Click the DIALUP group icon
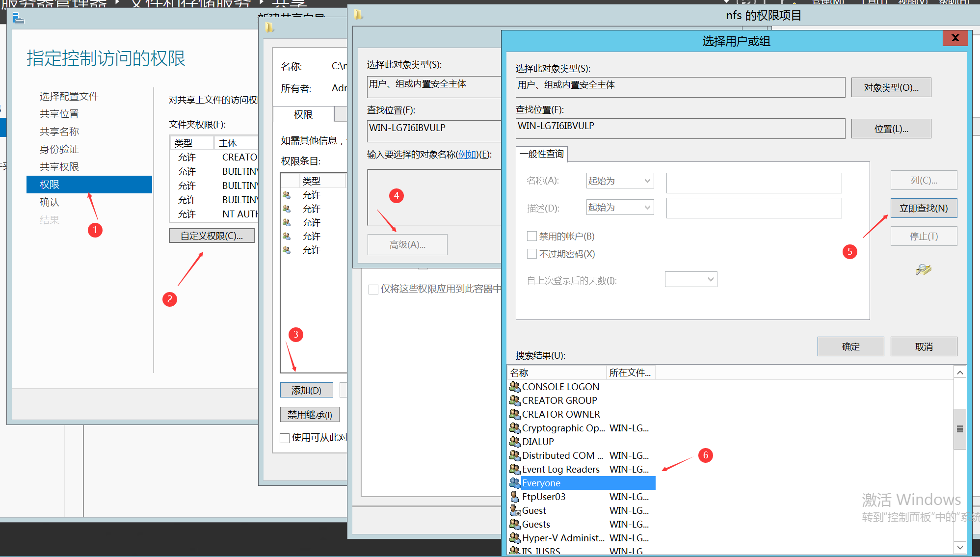 pos(515,442)
